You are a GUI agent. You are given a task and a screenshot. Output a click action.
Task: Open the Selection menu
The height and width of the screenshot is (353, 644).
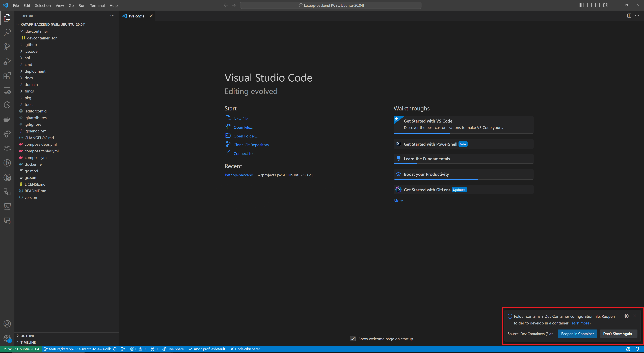coord(43,5)
